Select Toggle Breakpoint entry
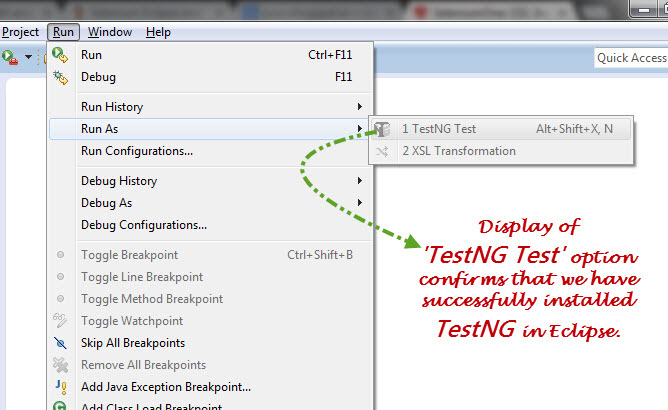This screenshot has height=410, width=668. (211, 255)
